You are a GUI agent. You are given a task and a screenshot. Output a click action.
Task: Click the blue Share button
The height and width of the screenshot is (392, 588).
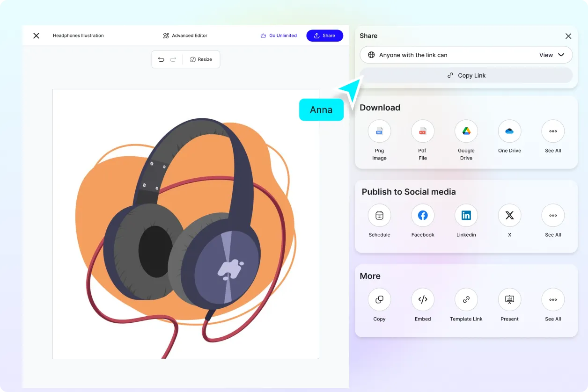click(x=324, y=36)
